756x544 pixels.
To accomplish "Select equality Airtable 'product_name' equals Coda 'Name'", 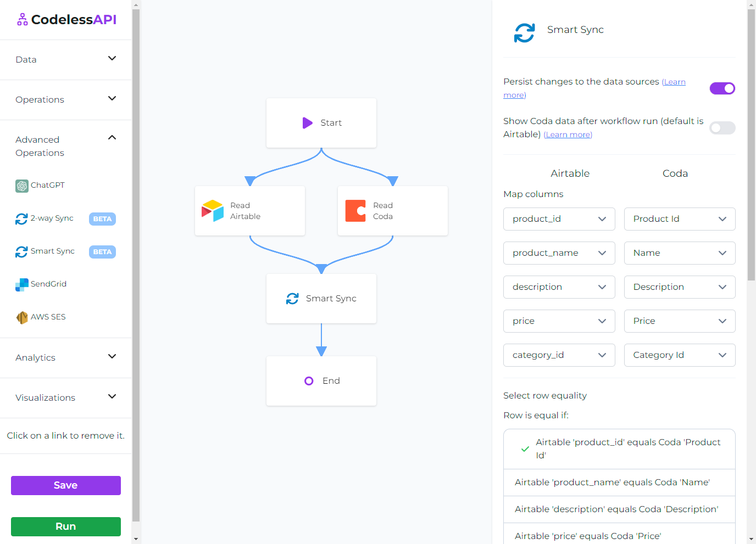I will 619,483.
